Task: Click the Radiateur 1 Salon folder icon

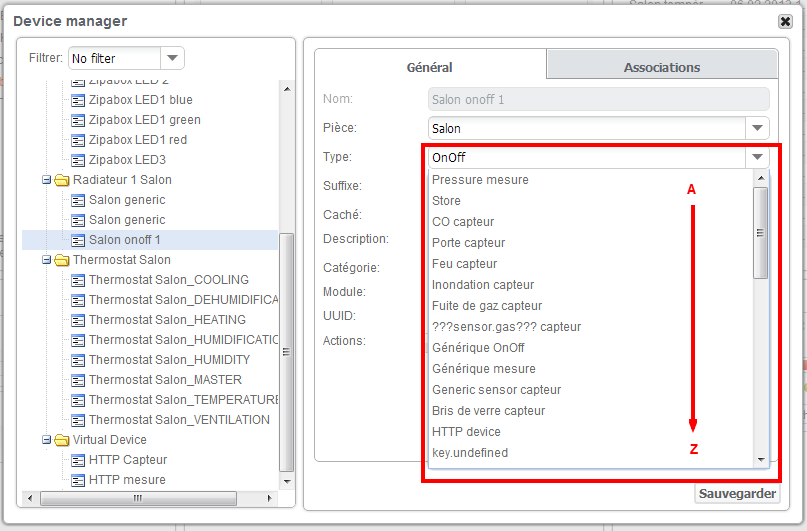Action: pyautogui.click(x=62, y=180)
